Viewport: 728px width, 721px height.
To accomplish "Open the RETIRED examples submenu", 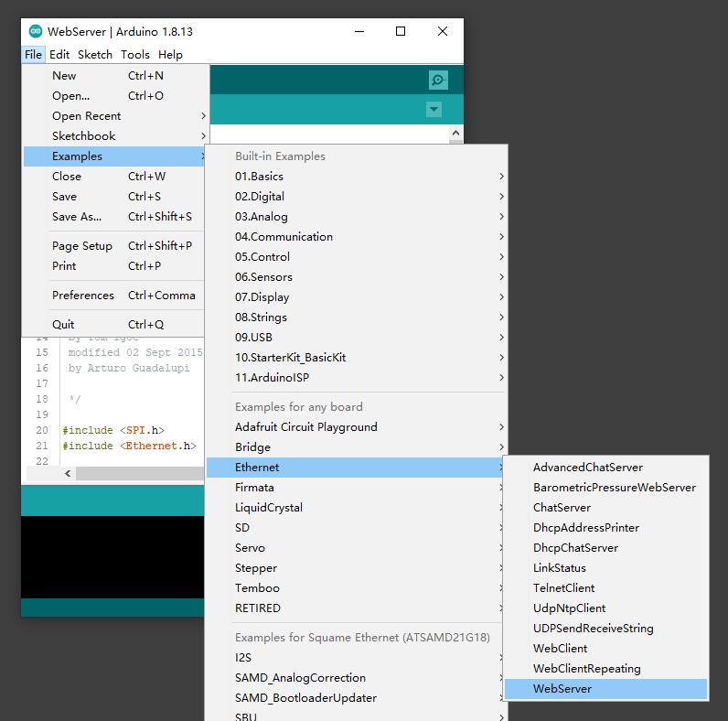I will click(356, 608).
